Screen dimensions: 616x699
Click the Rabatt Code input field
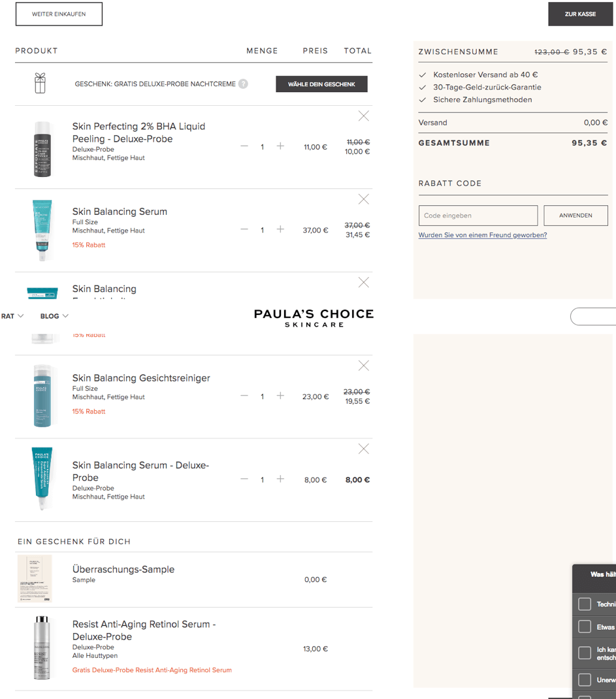478,216
